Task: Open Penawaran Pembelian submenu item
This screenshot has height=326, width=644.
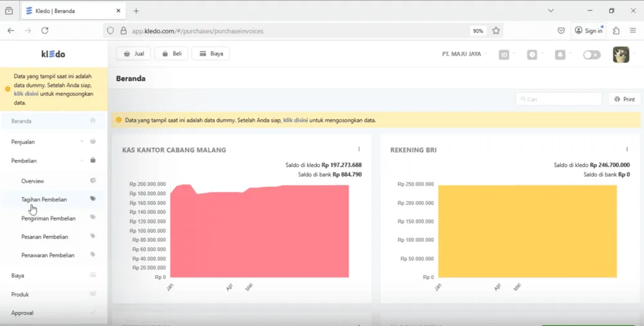Action: tap(48, 255)
